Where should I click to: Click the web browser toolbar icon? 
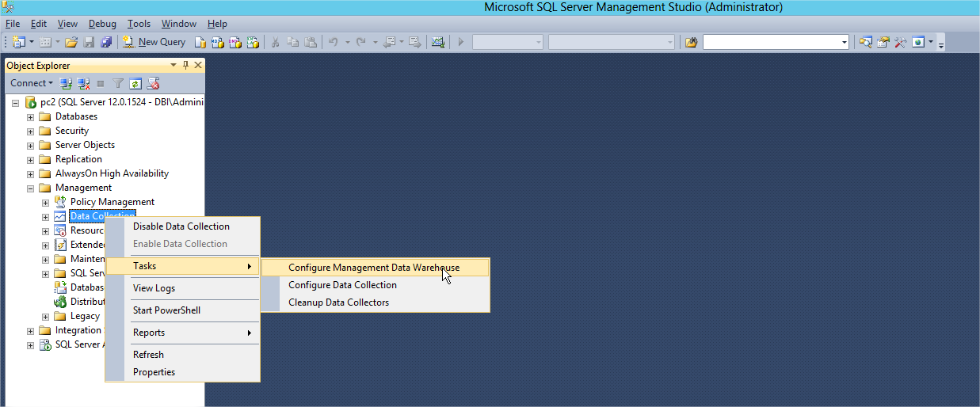918,42
